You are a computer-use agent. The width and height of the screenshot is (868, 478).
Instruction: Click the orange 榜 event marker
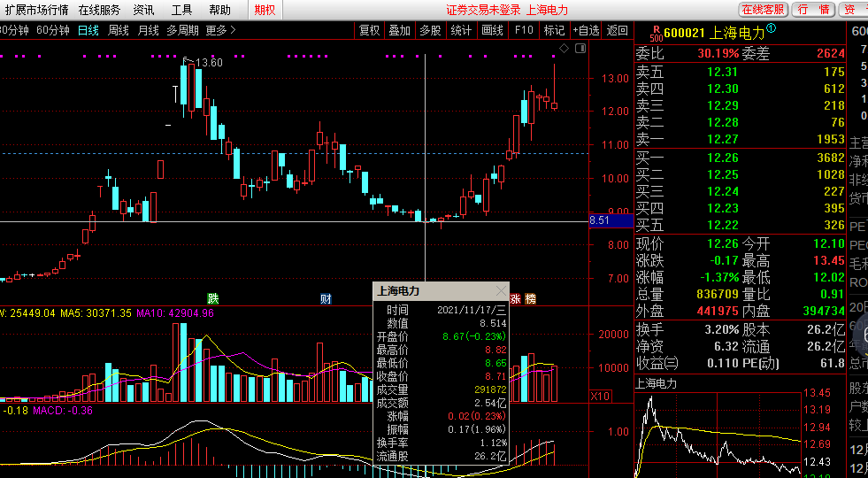(x=530, y=299)
